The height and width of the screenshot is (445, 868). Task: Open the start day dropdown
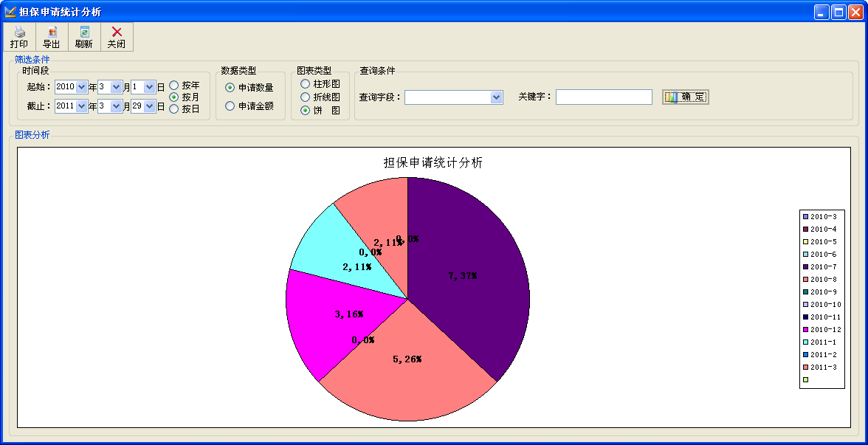149,87
